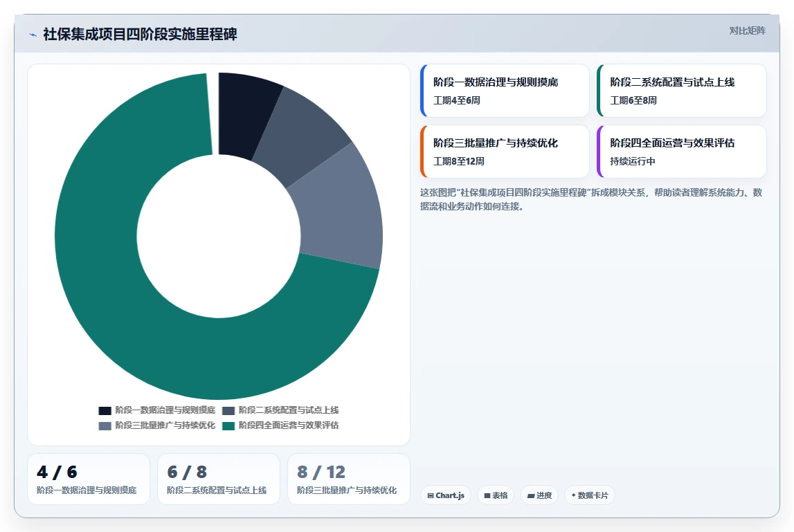Image resolution: width=794 pixels, height=532 pixels.
Task: Click the 数据卡片 tag chip
Action: 589,495
